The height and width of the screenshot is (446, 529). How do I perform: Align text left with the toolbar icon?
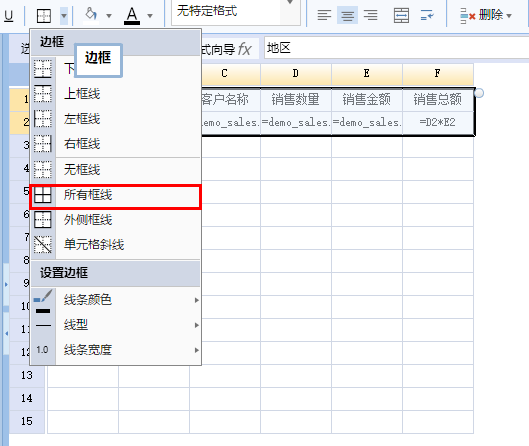[x=324, y=15]
